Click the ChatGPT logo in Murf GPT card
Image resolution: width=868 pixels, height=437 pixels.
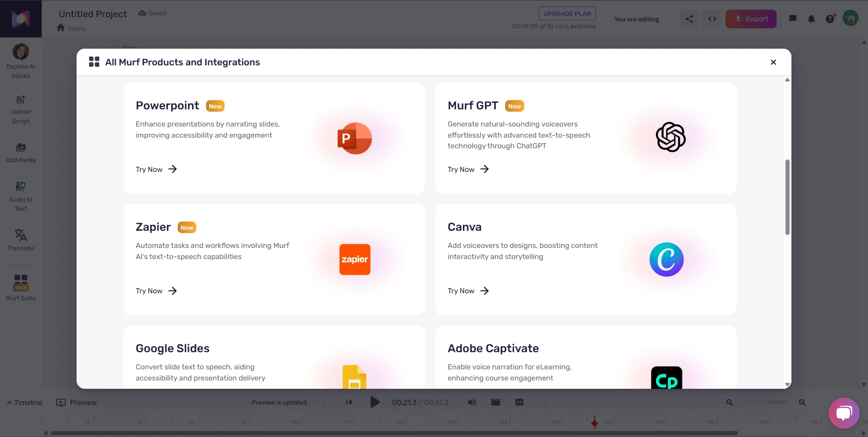point(670,137)
